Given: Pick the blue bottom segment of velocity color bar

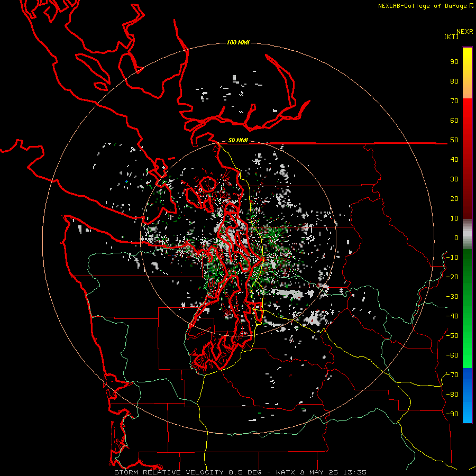Looking at the screenshot, I should (467, 396).
